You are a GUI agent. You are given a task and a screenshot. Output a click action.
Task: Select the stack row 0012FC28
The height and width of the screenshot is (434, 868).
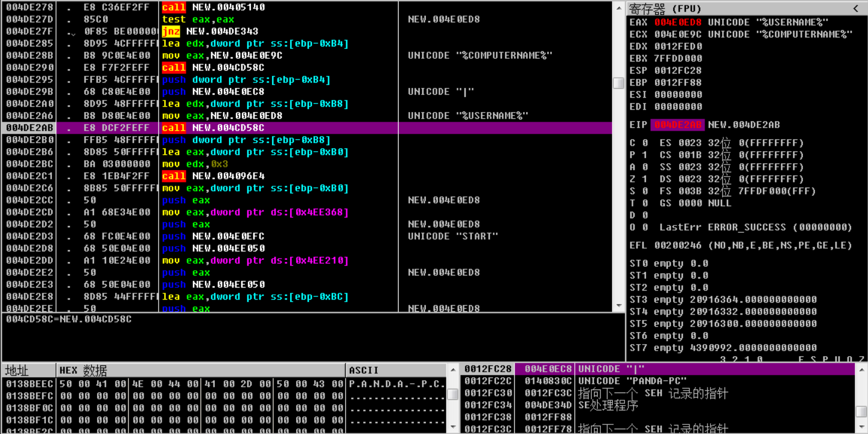pyautogui.click(x=658, y=369)
